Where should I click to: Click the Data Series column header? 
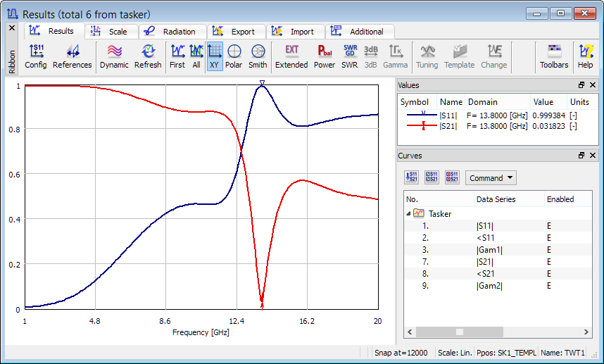coord(509,199)
